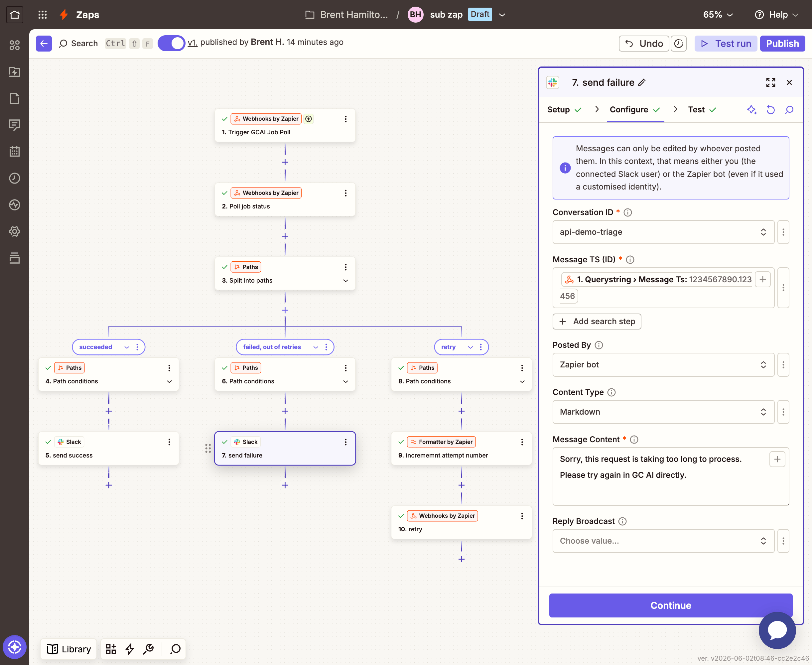Image resolution: width=812 pixels, height=665 pixels.
Task: Start a Test run
Action: [726, 44]
